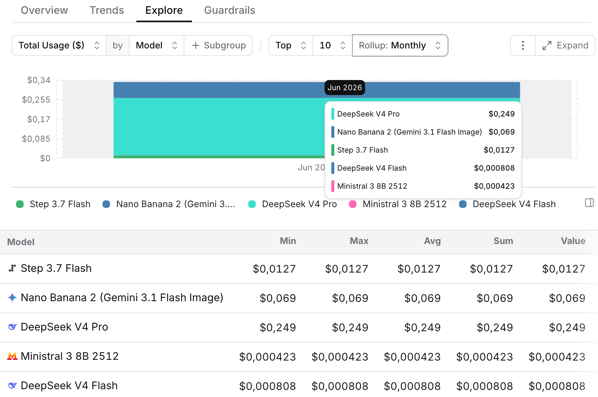Image resolution: width=598 pixels, height=397 pixels.
Task: Select the Explore tab
Action: tap(164, 10)
